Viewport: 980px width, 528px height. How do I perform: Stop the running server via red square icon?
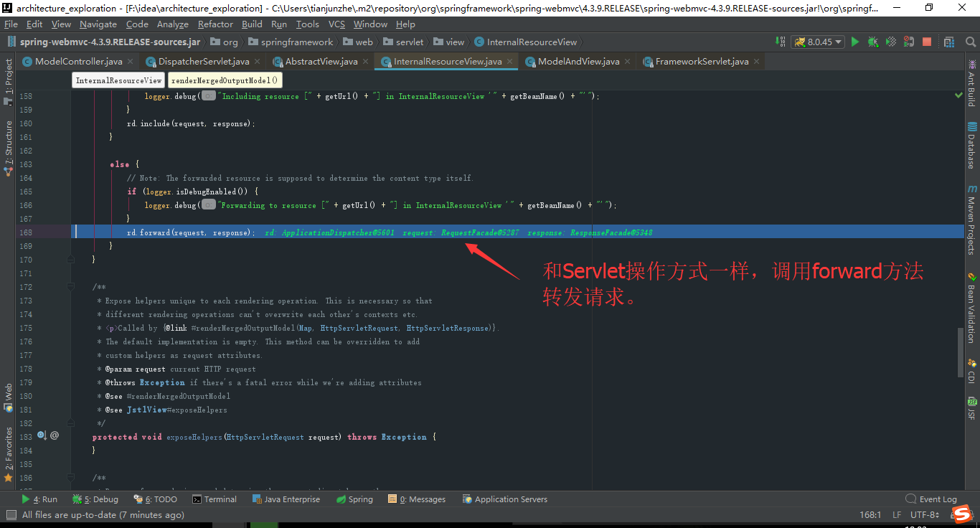coord(928,42)
